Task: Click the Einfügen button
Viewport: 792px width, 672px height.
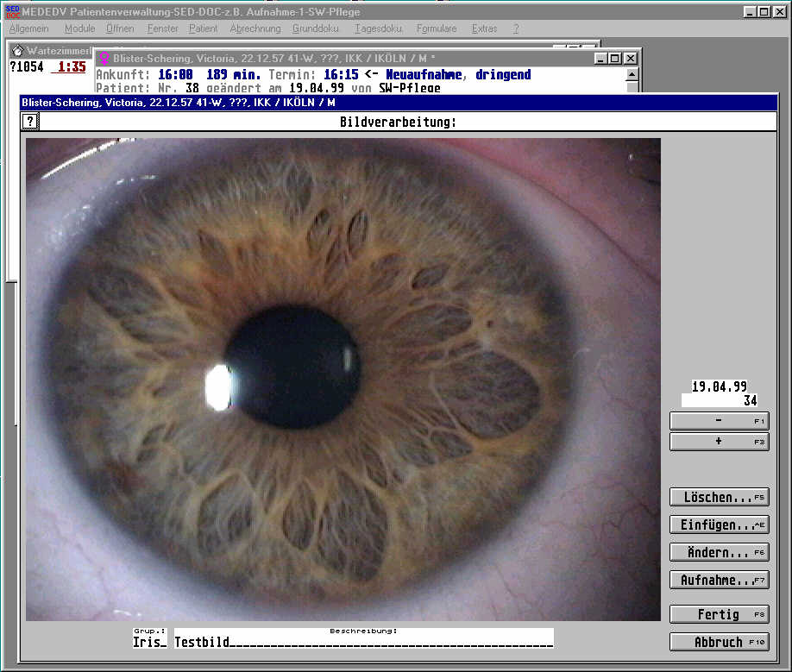Action: [x=719, y=525]
